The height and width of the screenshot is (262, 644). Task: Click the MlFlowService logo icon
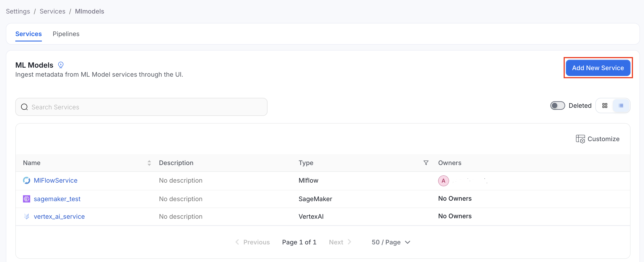click(x=27, y=180)
